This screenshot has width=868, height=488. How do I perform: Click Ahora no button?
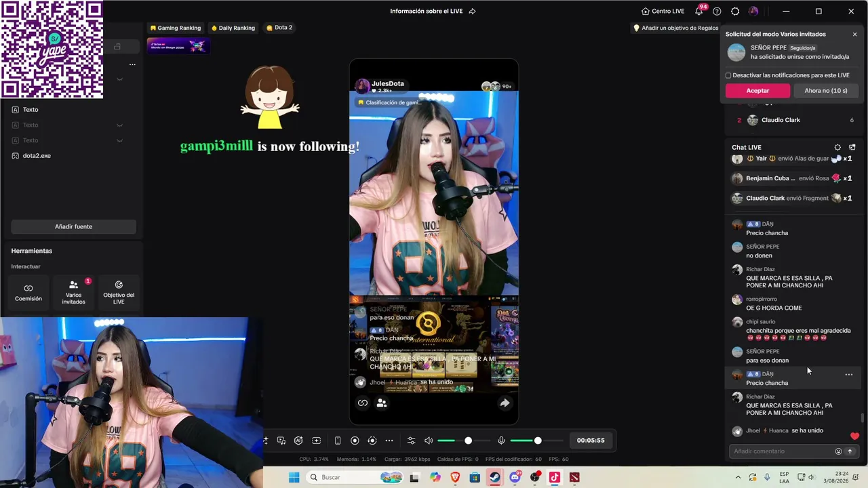(x=826, y=91)
